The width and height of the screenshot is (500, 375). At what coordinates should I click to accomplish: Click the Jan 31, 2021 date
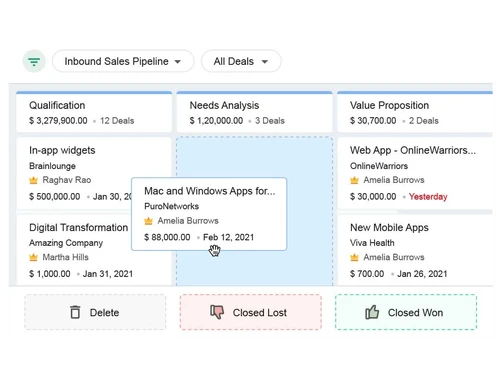[108, 274]
